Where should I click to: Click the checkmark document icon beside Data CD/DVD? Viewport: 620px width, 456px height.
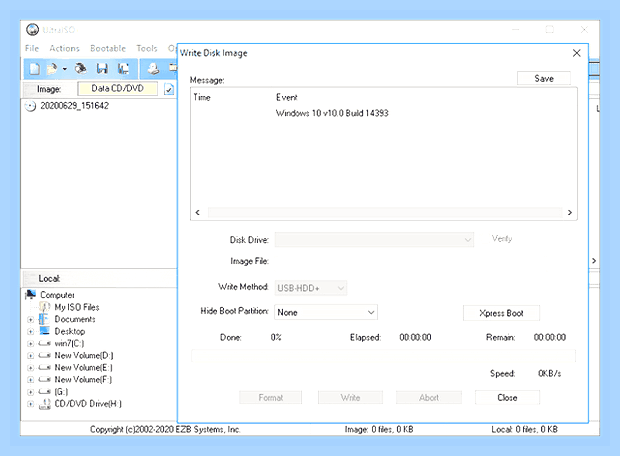[169, 89]
